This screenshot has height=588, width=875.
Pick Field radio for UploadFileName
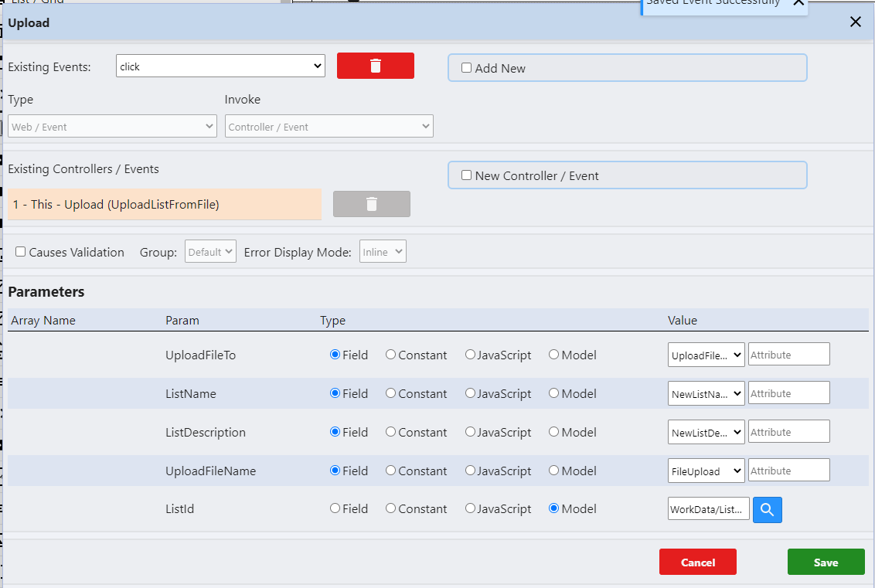335,470
